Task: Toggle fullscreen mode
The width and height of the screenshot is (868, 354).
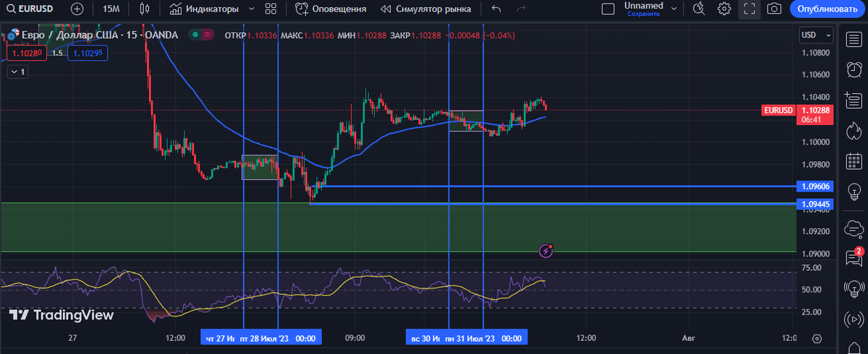Action: point(749,9)
